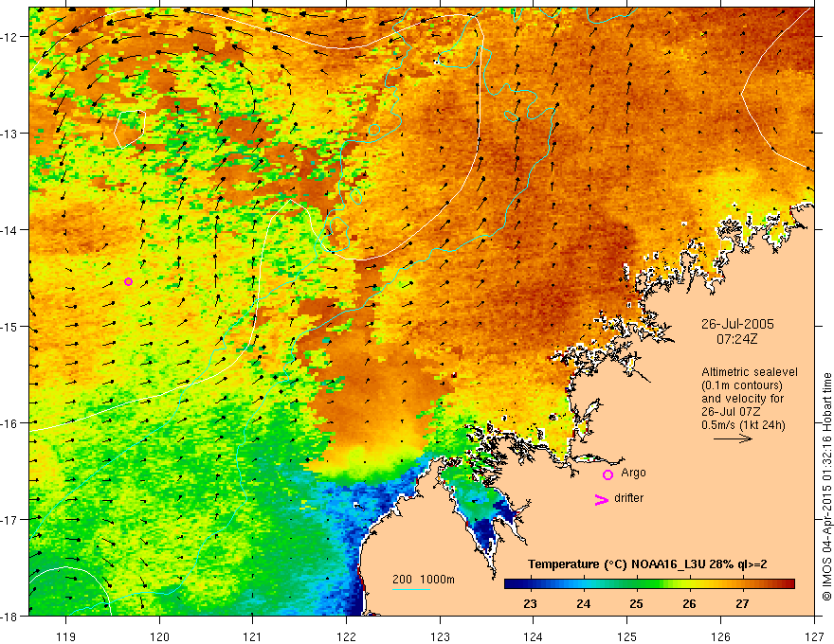Click the temperature colorbar gradient
This screenshot has width=834, height=644.
click(649, 584)
